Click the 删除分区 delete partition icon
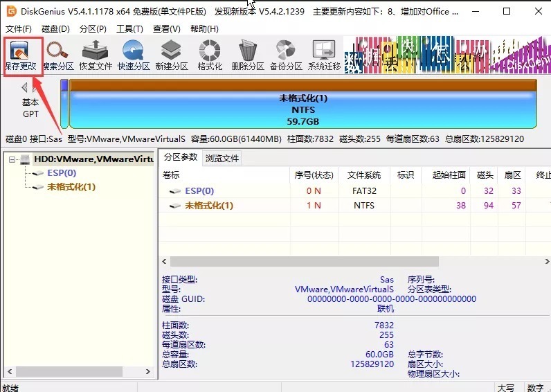 pos(248,55)
